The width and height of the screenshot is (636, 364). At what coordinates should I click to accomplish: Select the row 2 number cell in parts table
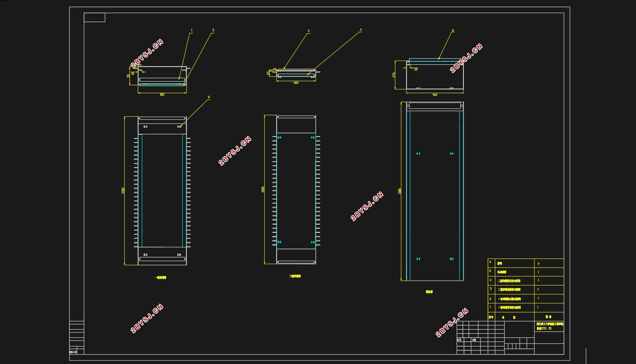click(492, 299)
